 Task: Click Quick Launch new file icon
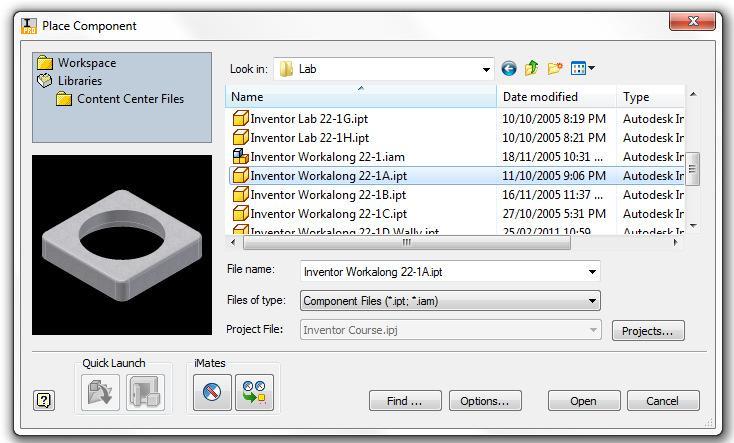coord(146,393)
